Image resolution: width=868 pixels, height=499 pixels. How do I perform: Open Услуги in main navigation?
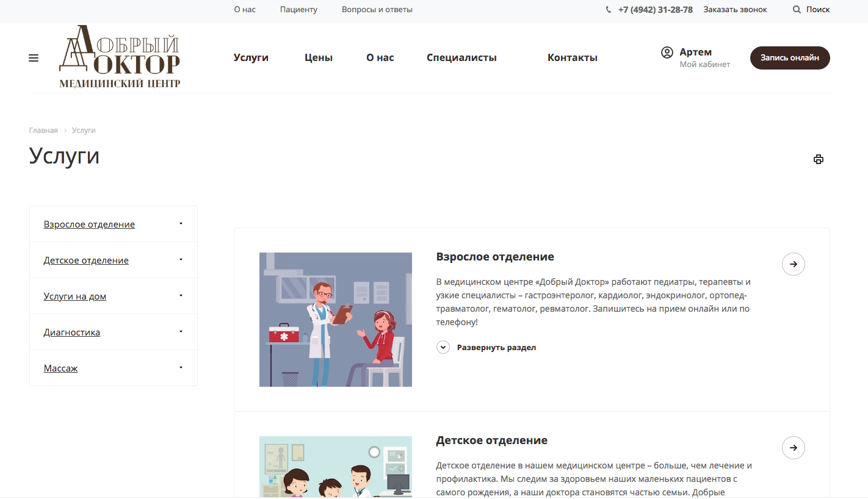[x=251, y=58]
